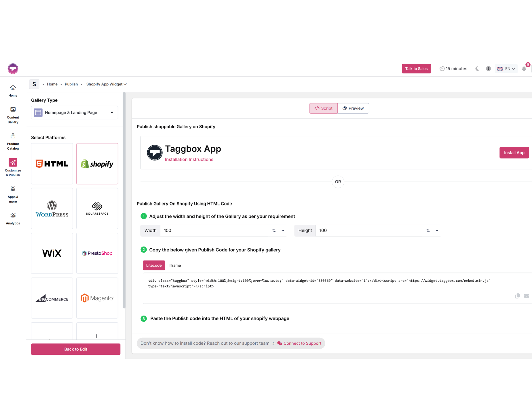
Task: Click the Talk to Sales button
Action: pos(416,68)
